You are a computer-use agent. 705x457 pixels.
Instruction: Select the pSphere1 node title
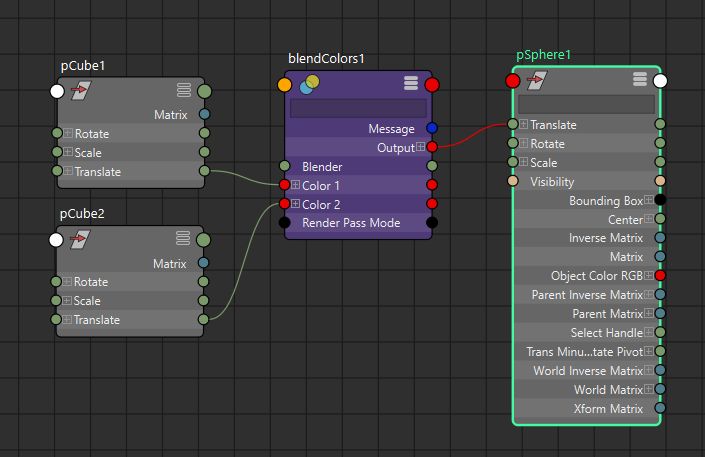click(543, 55)
